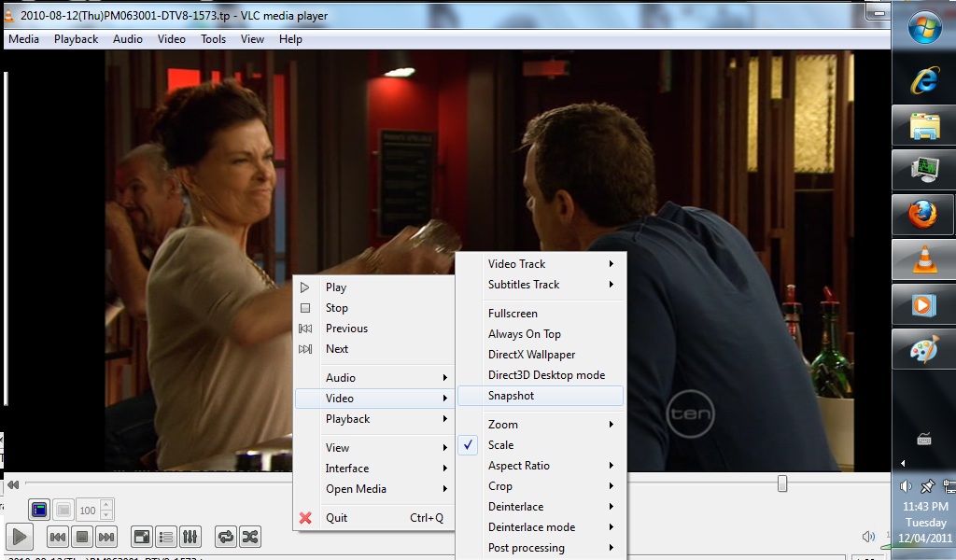Click the Stop playback square button
The image size is (956, 560).
point(81,537)
